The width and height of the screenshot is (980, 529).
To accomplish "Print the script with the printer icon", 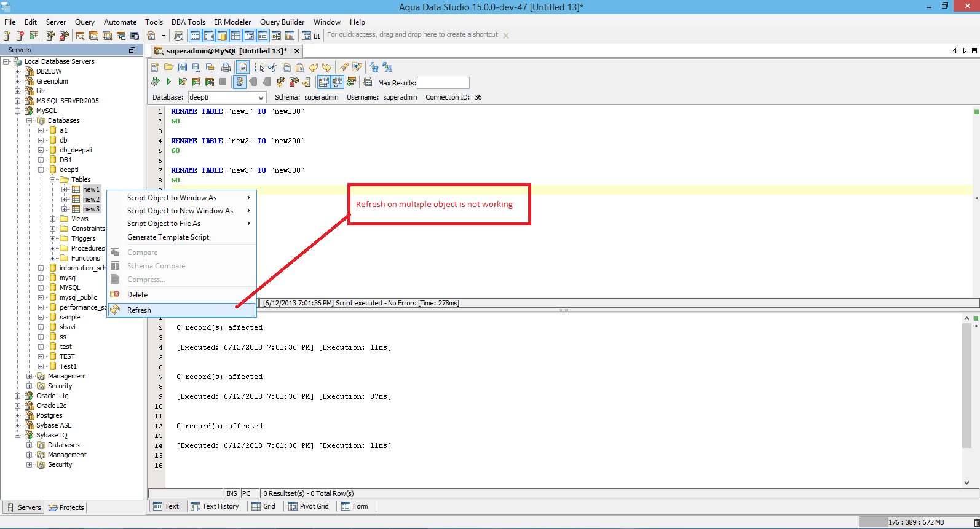I will click(x=226, y=67).
